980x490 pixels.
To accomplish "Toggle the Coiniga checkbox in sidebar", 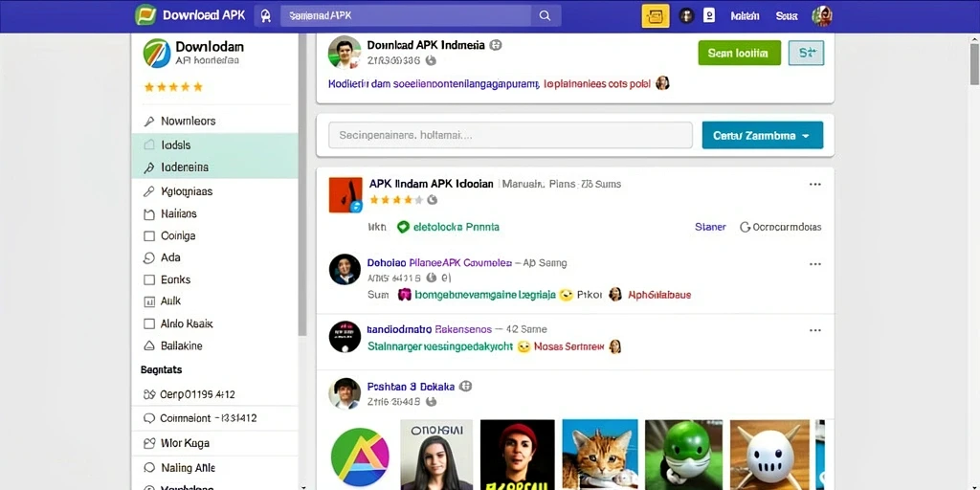I will (x=148, y=236).
